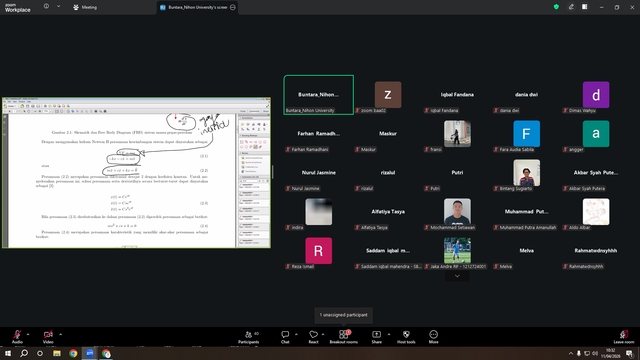Image resolution: width=640 pixels, height=360 pixels.
Task: Click zoom baa02 participant avatar Z
Action: (x=388, y=95)
